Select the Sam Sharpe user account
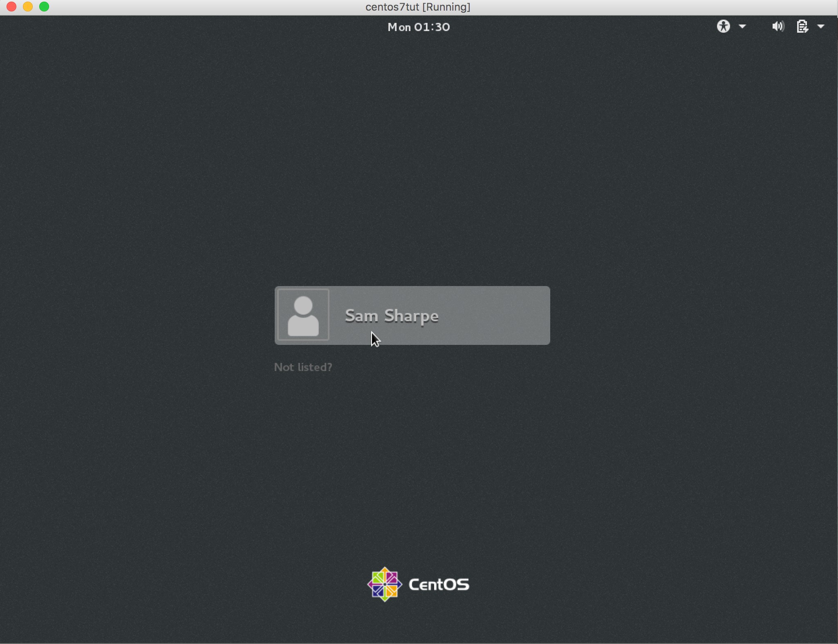This screenshot has height=644, width=838. pyautogui.click(x=412, y=315)
